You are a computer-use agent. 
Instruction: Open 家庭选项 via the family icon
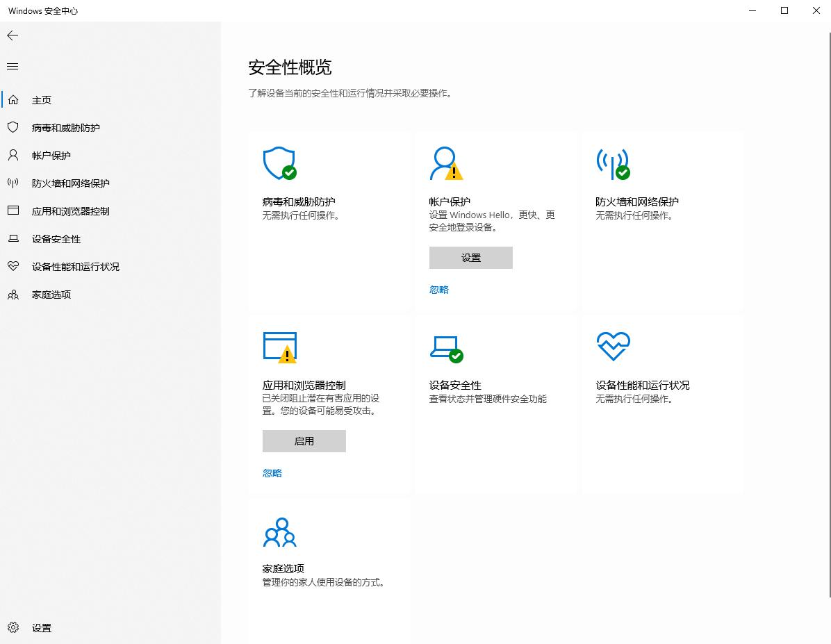point(280,531)
